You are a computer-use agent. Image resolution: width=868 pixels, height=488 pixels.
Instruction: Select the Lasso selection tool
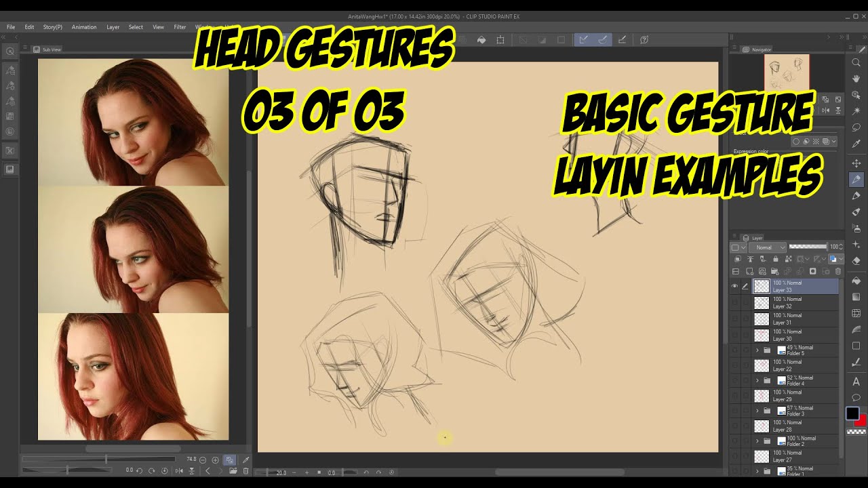[856, 127]
